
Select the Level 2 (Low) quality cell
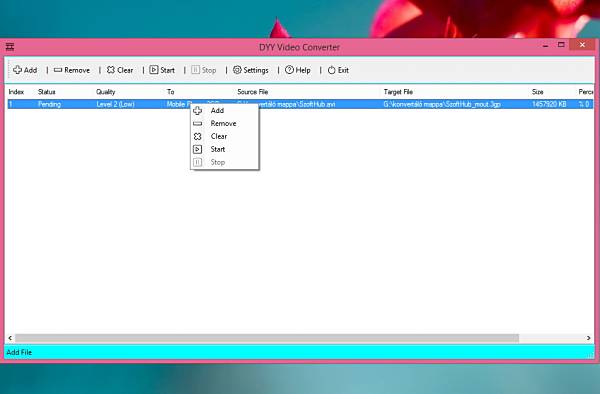click(115, 104)
